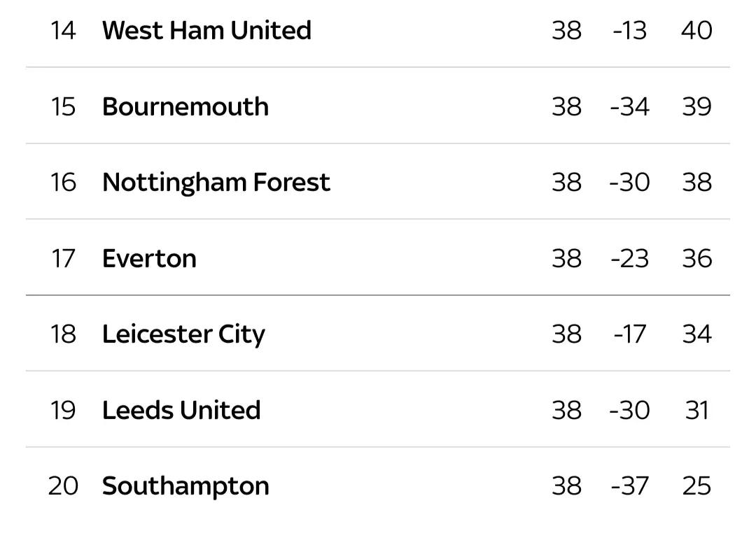Click West Ham United's 40 points value

[696, 30]
